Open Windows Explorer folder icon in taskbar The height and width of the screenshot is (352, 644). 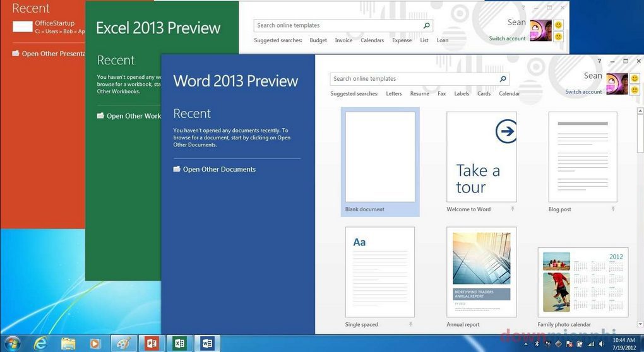68,343
